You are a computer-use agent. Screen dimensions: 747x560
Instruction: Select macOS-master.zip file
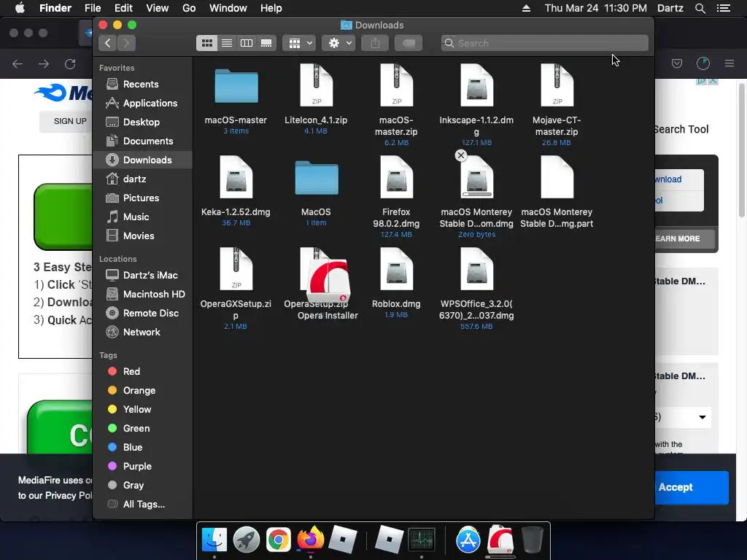pos(396,86)
